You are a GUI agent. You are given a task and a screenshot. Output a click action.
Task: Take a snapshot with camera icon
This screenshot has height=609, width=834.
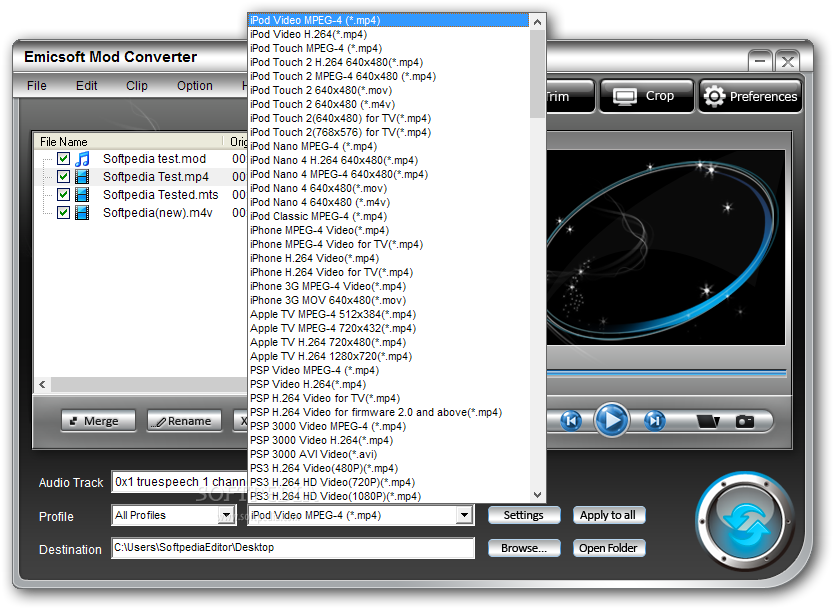tap(745, 422)
